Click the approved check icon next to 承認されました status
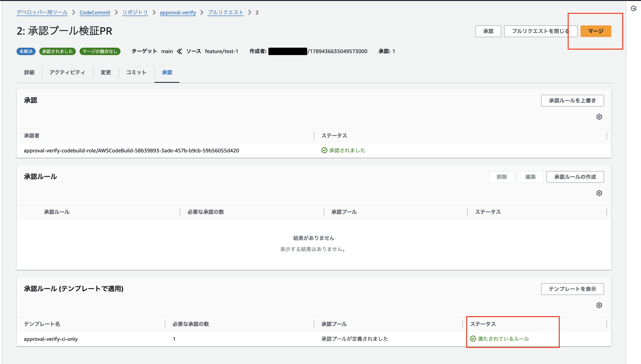This screenshot has width=641, height=364. 324,150
